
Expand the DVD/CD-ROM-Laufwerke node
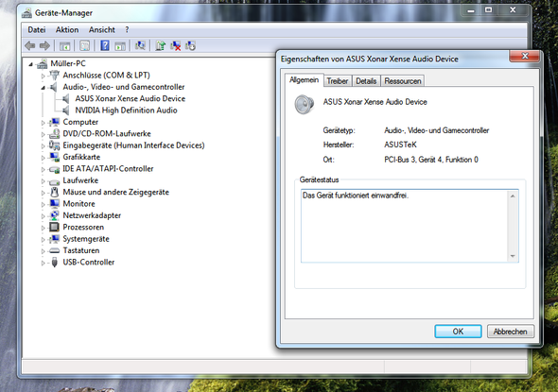44,134
